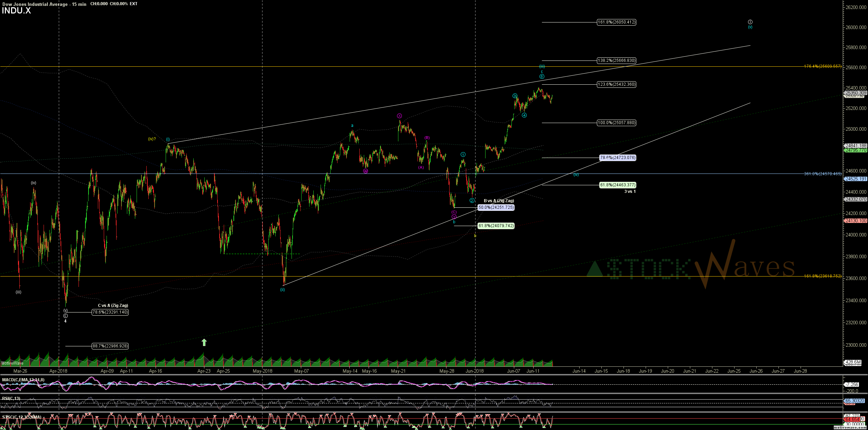Image resolution: width=868 pixels, height=430 pixels.
Task: Select the 61.8%(24463.377) Fibonacci label
Action: (618, 185)
